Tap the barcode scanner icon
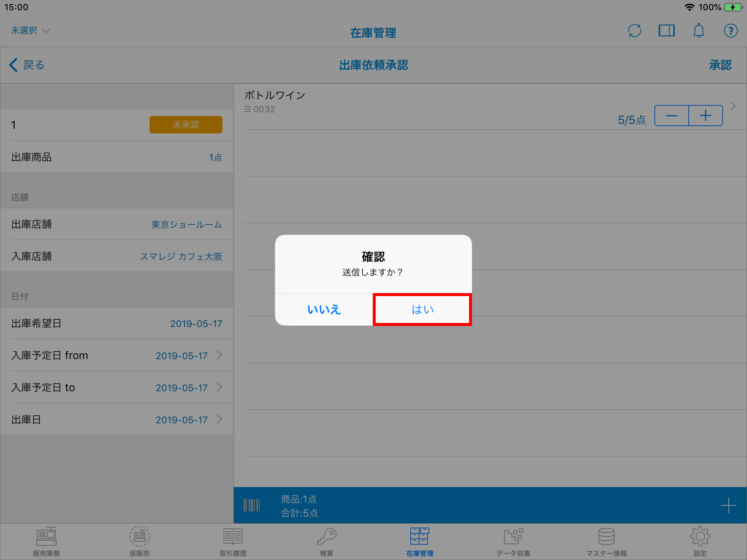The image size is (747, 560). tap(252, 505)
